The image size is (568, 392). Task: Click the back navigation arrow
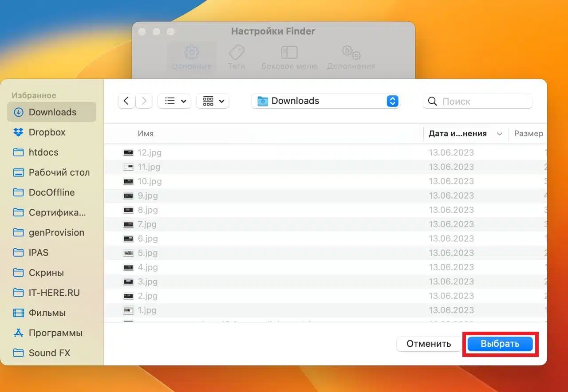pyautogui.click(x=126, y=101)
